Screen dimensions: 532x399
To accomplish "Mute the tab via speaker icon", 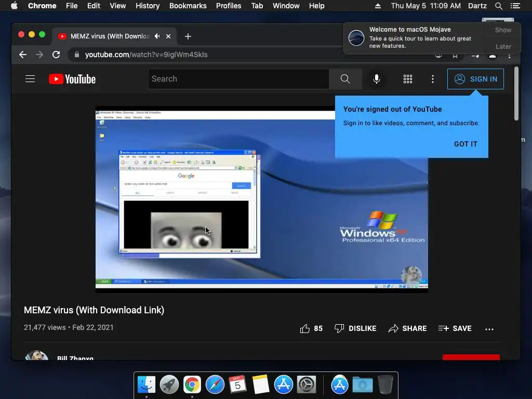I will (x=157, y=36).
